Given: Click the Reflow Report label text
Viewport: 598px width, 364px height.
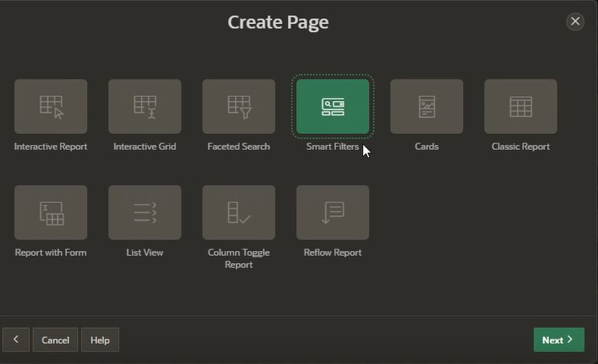Looking at the screenshot, I should point(332,253).
